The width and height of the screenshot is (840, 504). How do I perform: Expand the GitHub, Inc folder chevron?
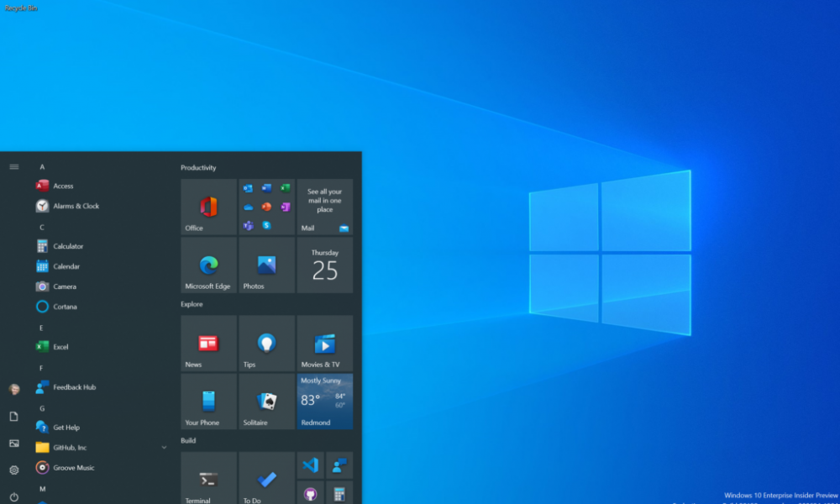(x=164, y=448)
